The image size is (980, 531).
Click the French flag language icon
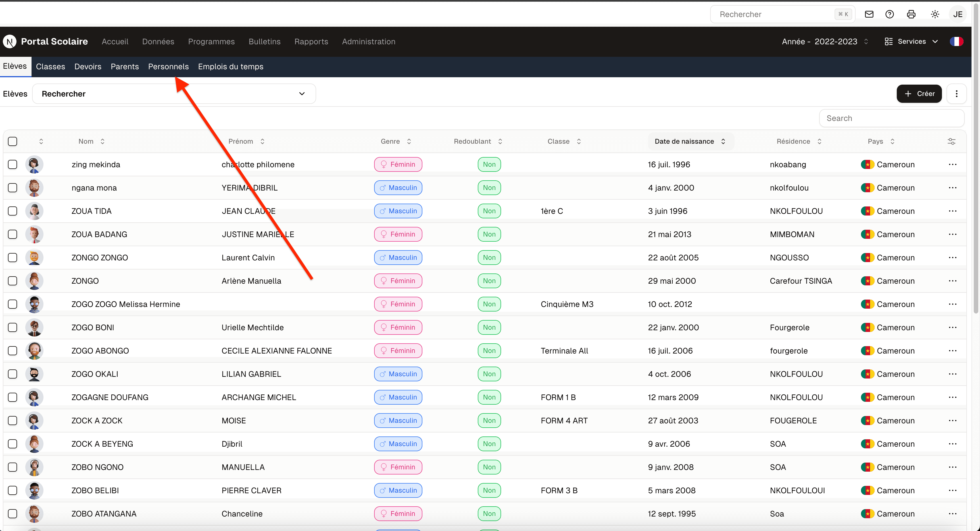[x=956, y=41]
